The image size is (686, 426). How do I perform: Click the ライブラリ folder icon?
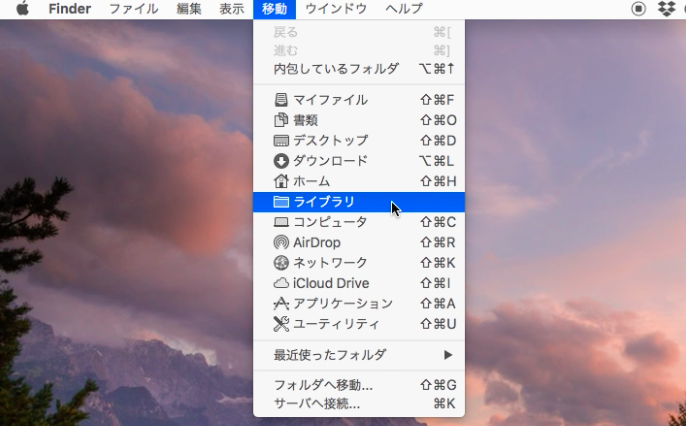click(281, 202)
